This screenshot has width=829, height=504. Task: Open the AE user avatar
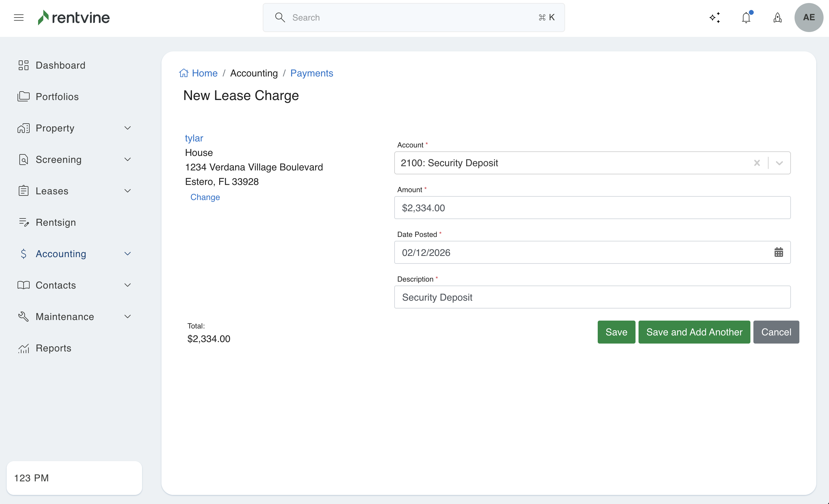click(808, 18)
